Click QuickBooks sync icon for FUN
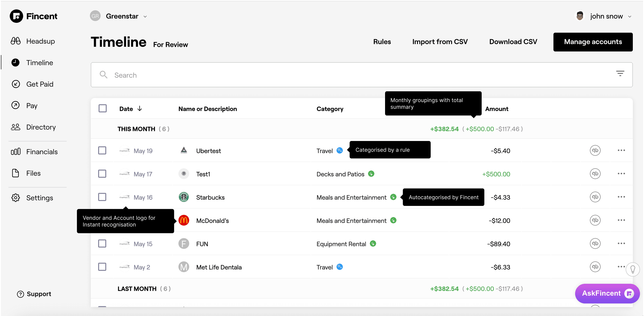644x316 pixels. tap(595, 243)
